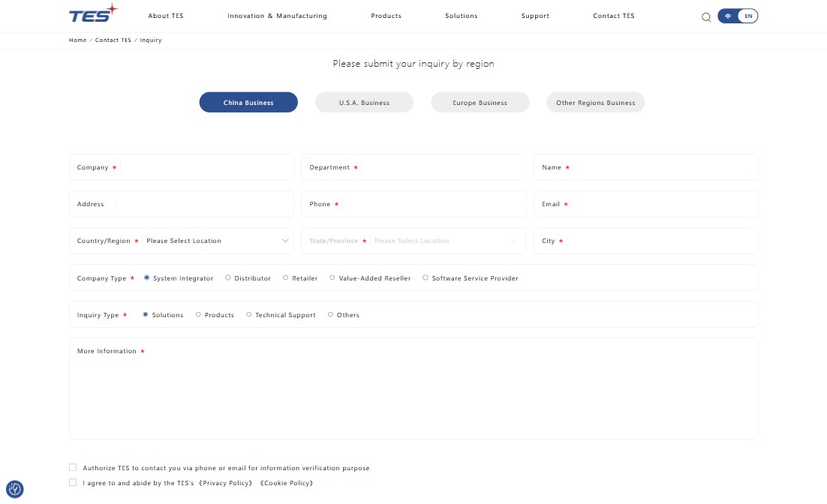
Task: Click the cookie settings icon at bottom left
Action: coord(15,489)
